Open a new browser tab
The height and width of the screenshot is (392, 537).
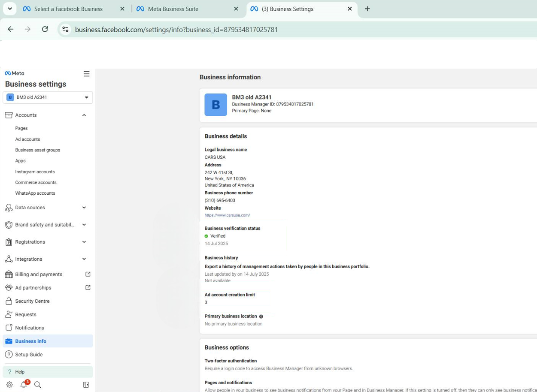click(367, 9)
